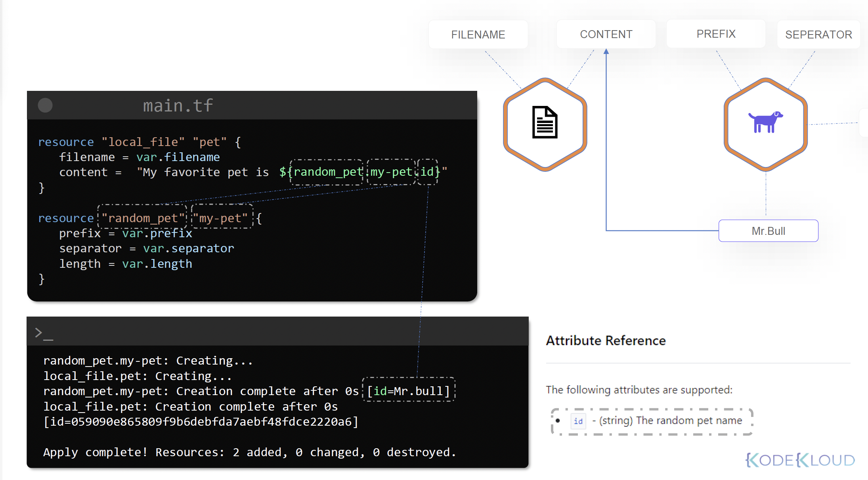Click the id segment in content expression
Viewport: 868px width, 480px height.
tap(427, 172)
